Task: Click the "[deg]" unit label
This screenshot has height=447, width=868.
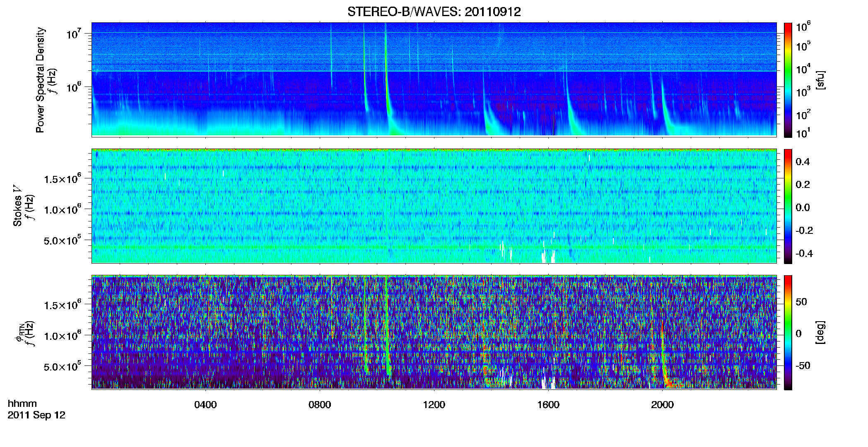Action: click(x=820, y=332)
